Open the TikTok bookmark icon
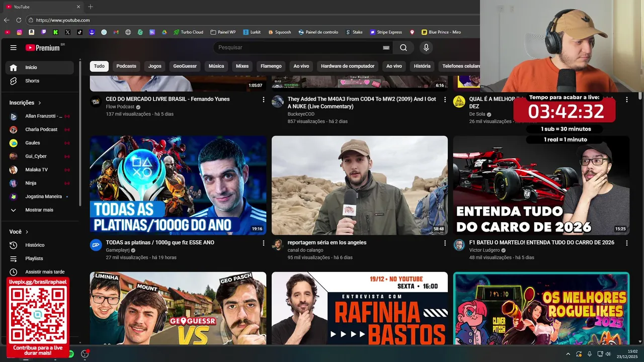The width and height of the screenshot is (644, 362). (x=80, y=32)
